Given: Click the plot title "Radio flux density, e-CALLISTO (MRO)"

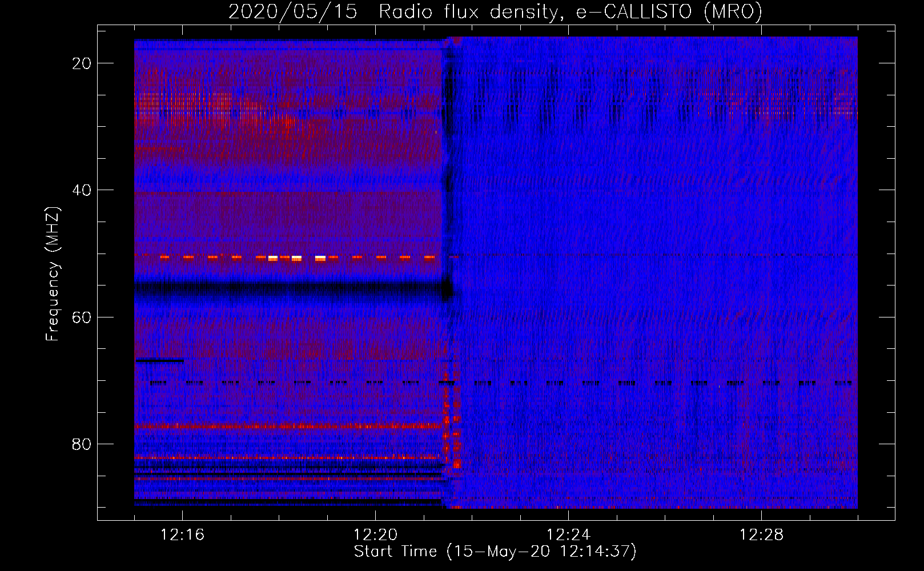Looking at the screenshot, I should (x=570, y=11).
